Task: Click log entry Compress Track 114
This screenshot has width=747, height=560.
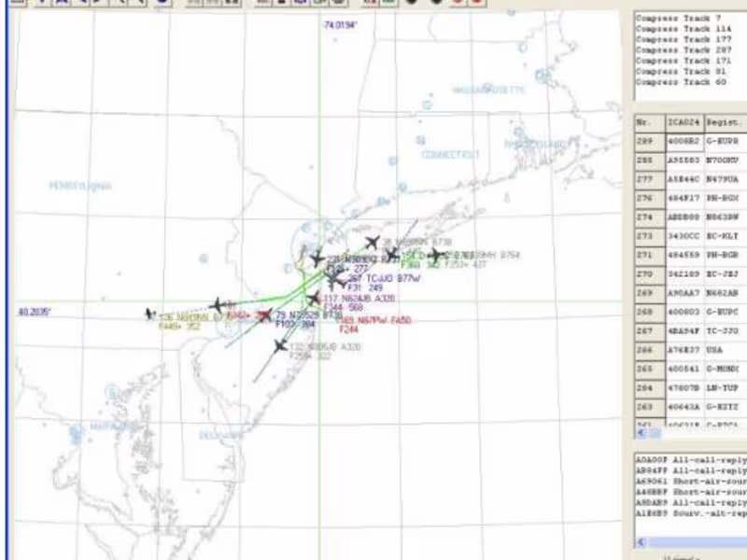Action: point(684,29)
